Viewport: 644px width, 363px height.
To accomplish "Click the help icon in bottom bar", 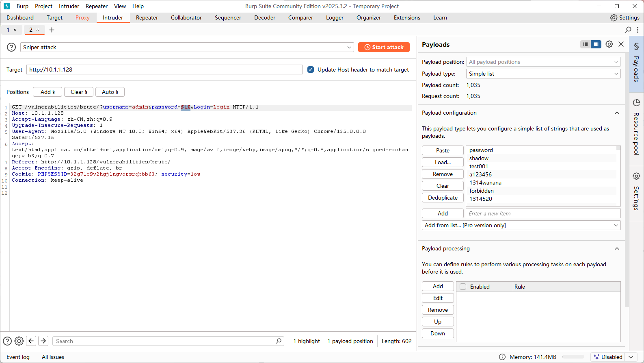I will pos(7,341).
